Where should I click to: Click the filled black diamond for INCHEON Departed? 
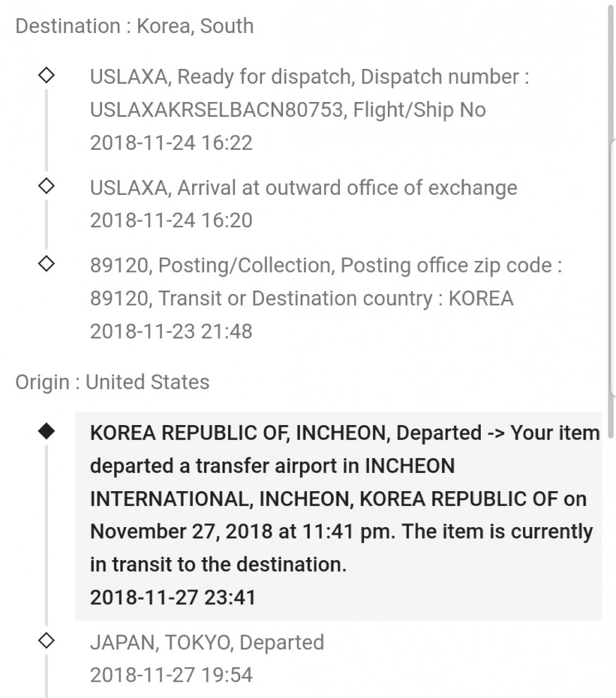coord(46,431)
